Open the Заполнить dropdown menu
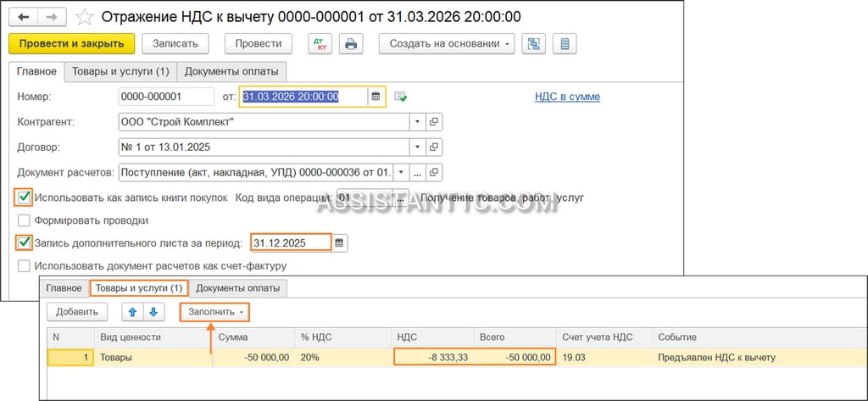Screen dimensions: 868x401 pyautogui.click(x=215, y=312)
